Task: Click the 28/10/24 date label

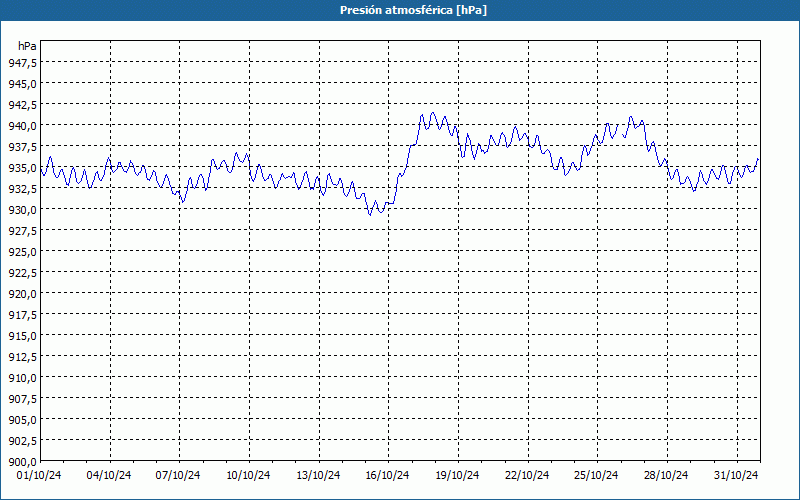Action: [666, 475]
